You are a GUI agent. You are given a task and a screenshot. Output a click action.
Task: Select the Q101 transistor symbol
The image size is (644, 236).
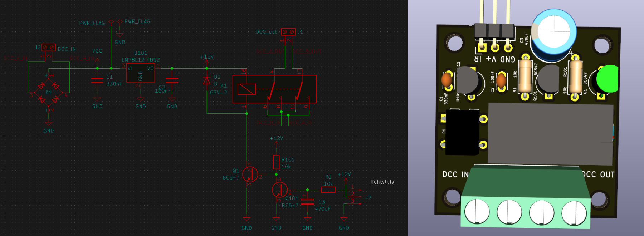click(x=279, y=190)
